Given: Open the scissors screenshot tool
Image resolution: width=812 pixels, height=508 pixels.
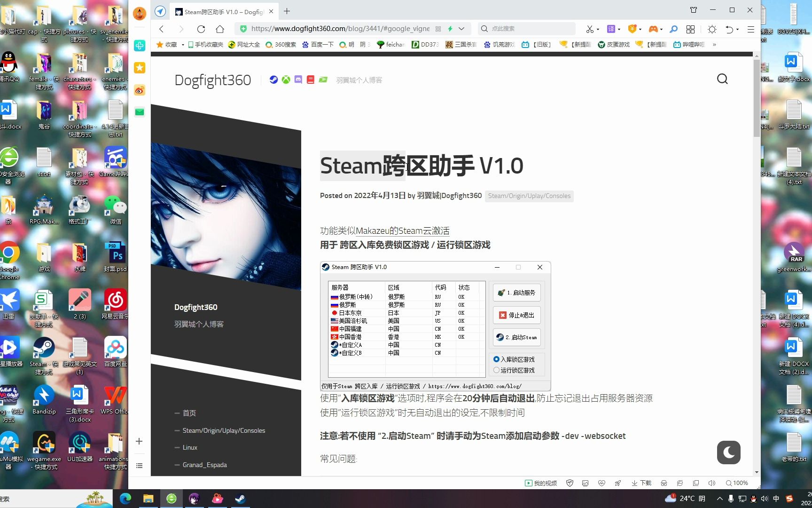Looking at the screenshot, I should click(590, 29).
